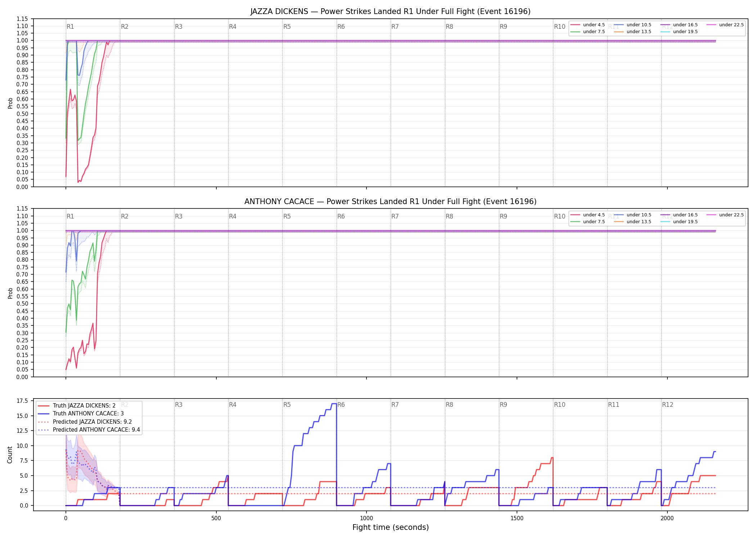This screenshot has width=756, height=540.
Task: Click the R4 round marker in bottom chart
Action: point(233,405)
